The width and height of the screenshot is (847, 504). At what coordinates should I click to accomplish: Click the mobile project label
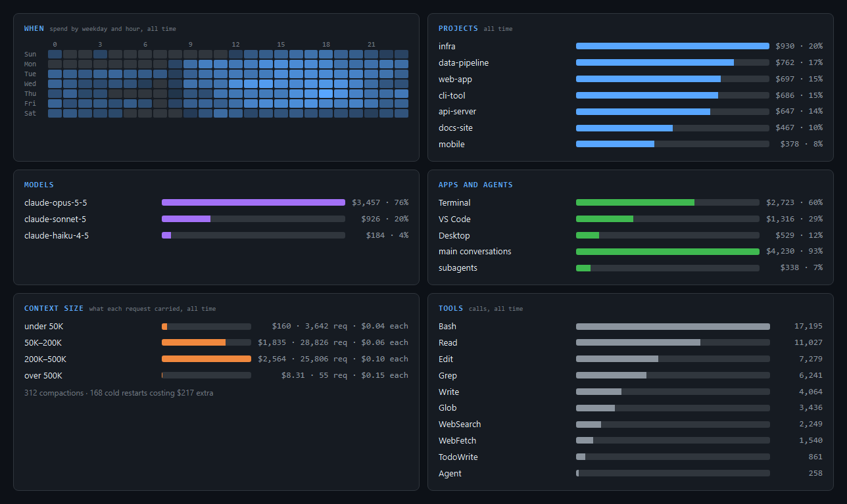coord(452,145)
